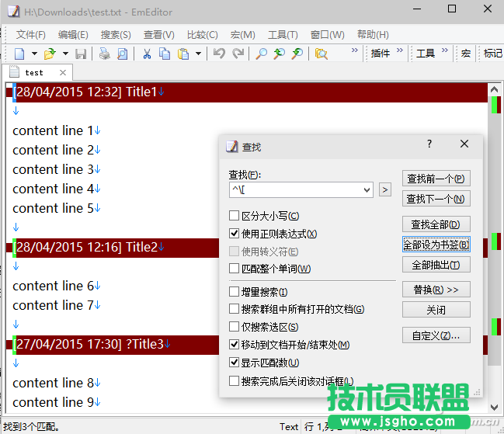Click the Open folder toolbar icon

pyautogui.click(x=49, y=54)
